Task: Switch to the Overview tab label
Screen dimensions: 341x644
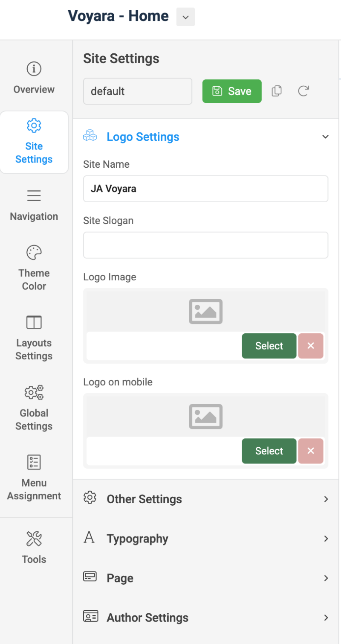Action: 34,90
